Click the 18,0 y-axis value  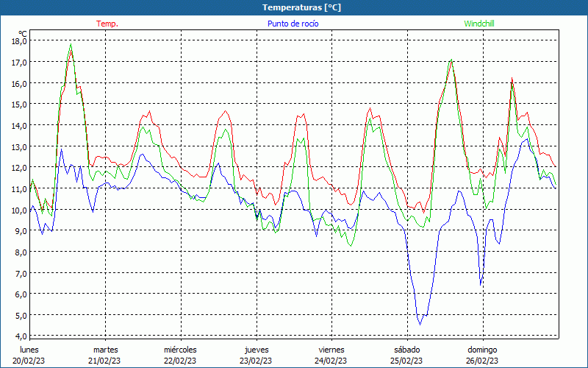(19, 41)
